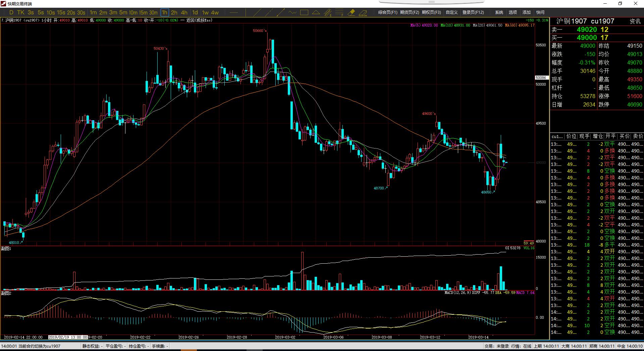Viewport: 644px width, 351px height.
Task: Select the vertical line drawing tool
Action: click(x=246, y=12)
